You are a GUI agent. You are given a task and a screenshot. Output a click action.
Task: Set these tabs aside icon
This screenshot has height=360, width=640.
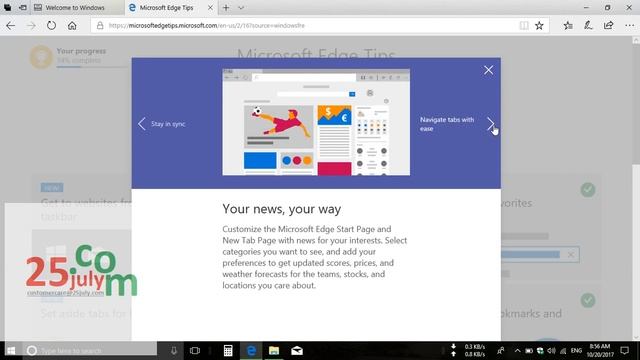coord(23,7)
